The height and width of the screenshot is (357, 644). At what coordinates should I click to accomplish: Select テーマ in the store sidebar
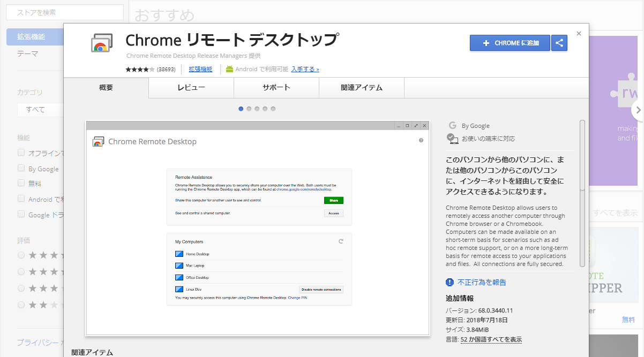(x=27, y=54)
